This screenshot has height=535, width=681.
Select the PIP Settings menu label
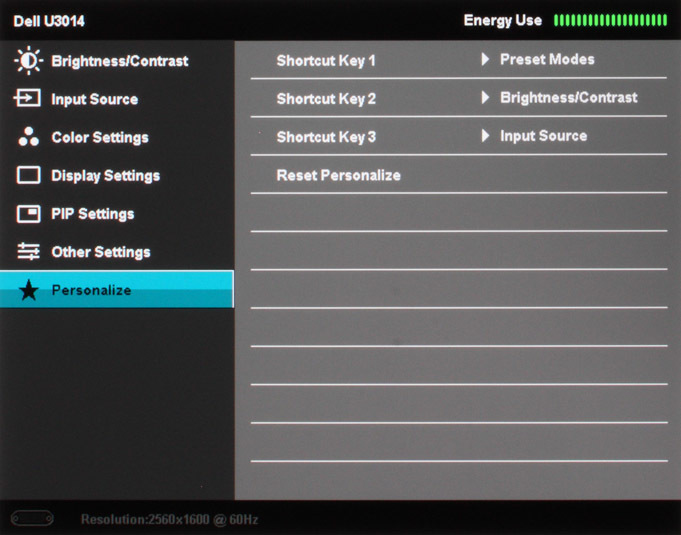pos(93,214)
